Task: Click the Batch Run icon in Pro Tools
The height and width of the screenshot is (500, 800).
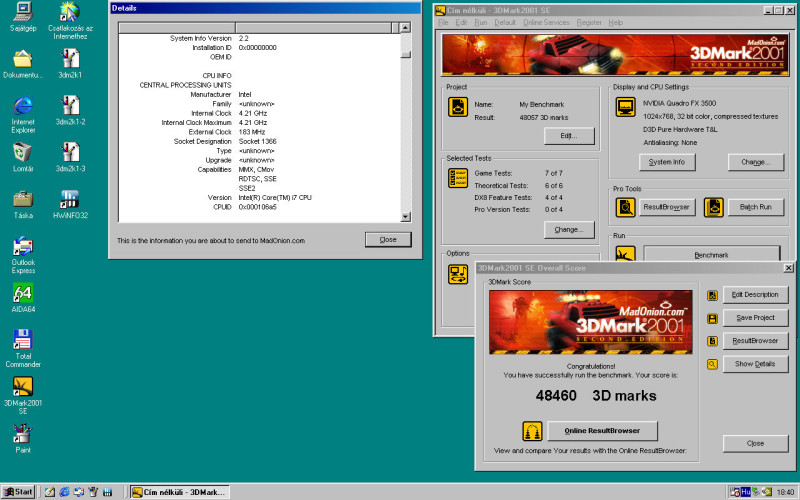Action: tap(713, 207)
